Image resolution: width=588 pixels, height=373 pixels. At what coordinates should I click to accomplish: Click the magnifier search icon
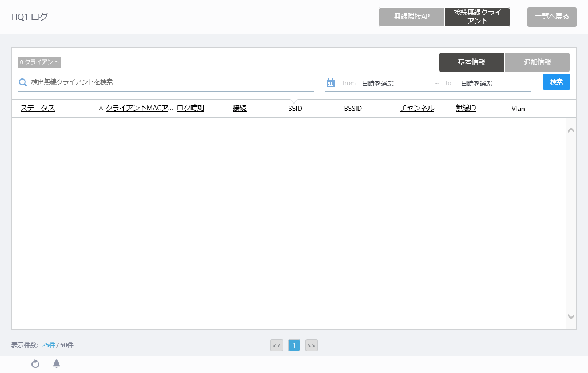23,82
